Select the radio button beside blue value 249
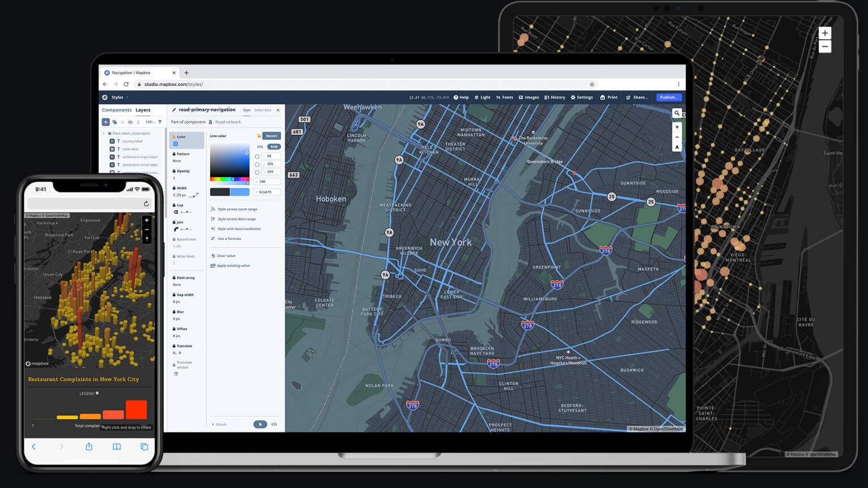The height and width of the screenshot is (488, 868). (257, 172)
